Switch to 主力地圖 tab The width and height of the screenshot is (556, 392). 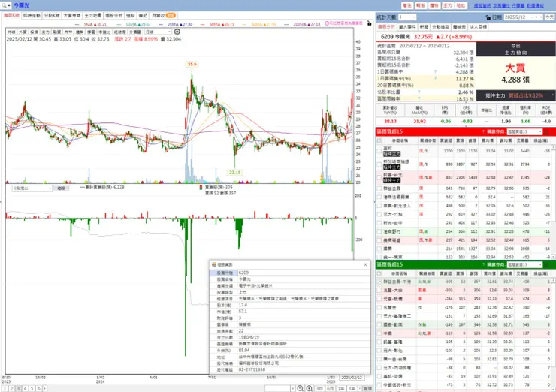93,16
